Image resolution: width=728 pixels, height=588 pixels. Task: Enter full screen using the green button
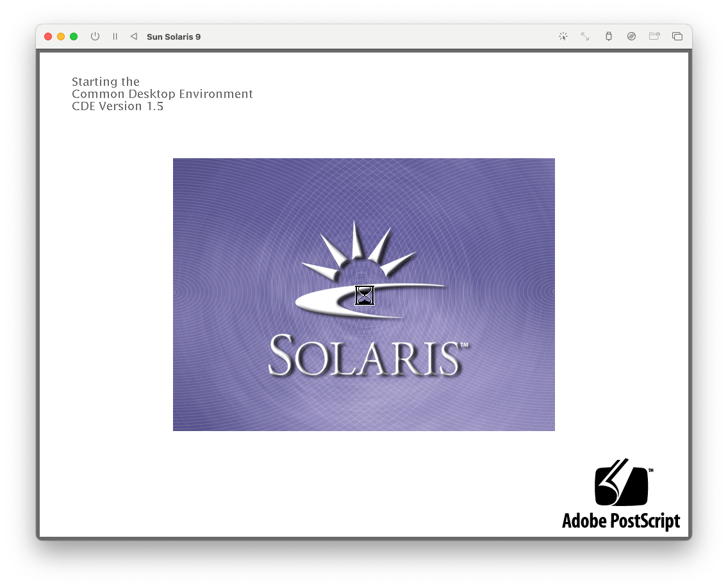point(74,37)
